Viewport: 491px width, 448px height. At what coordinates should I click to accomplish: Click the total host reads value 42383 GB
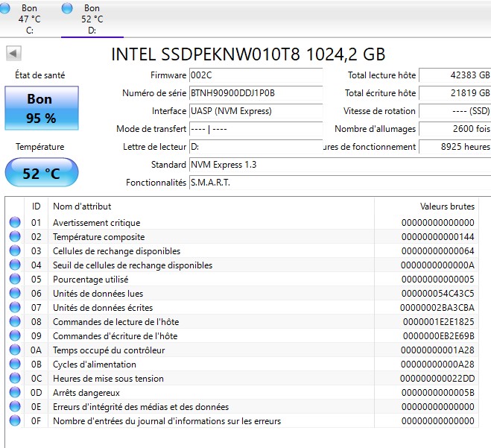pos(455,75)
